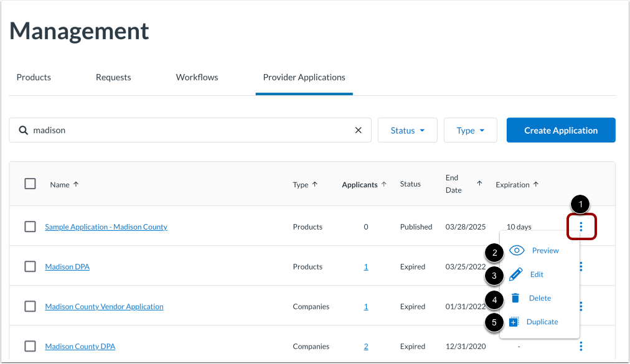This screenshot has width=630, height=364.
Task: Open the Type filter dropdown
Action: tap(470, 130)
